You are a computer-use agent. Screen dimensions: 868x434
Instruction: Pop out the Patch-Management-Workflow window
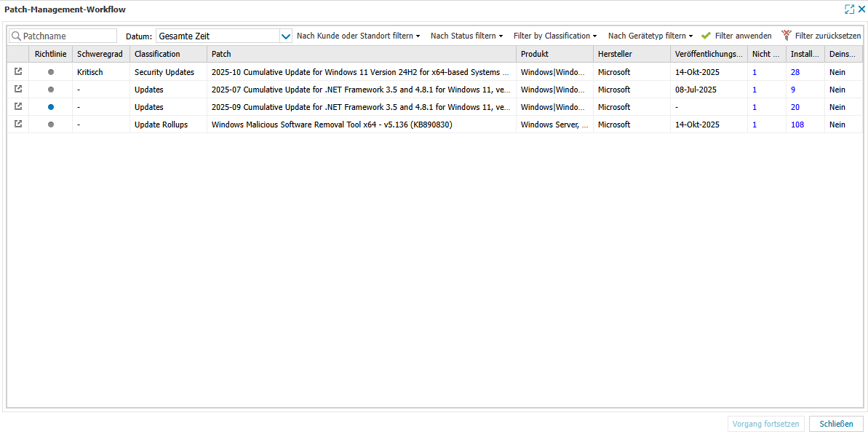(x=849, y=9)
